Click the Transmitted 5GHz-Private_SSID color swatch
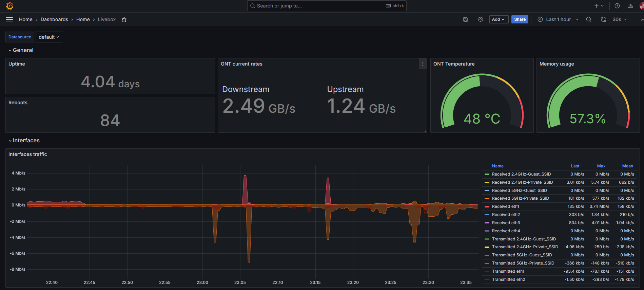 click(x=487, y=264)
